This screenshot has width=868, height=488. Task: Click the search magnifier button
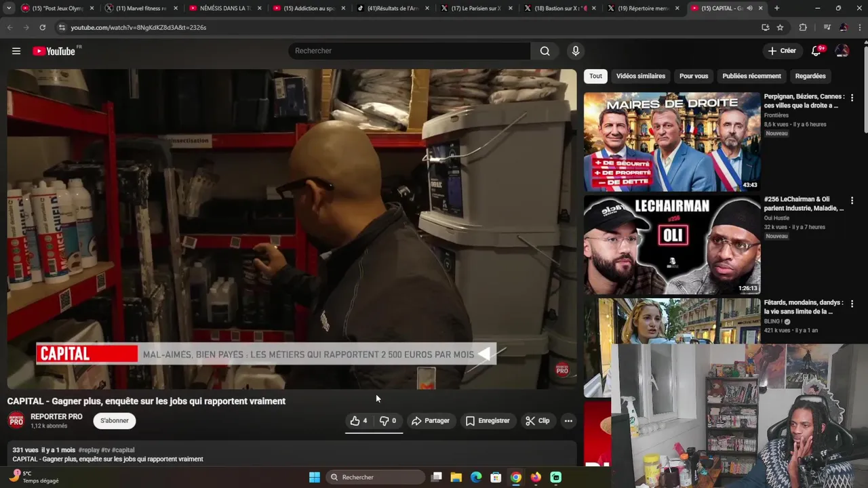pos(545,51)
